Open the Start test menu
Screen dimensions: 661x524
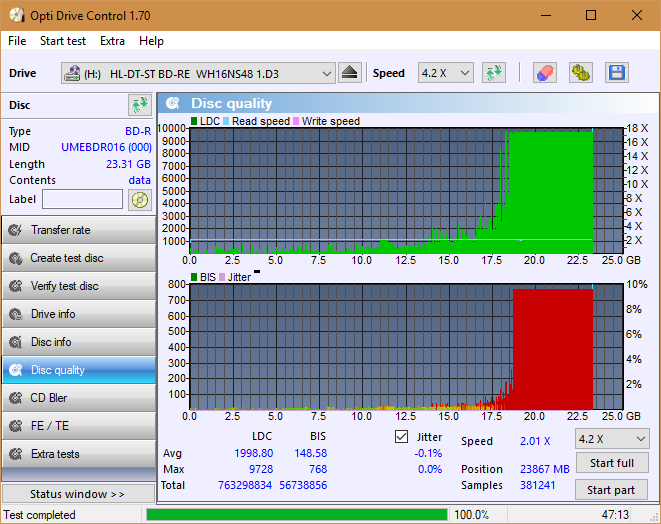tap(63, 41)
